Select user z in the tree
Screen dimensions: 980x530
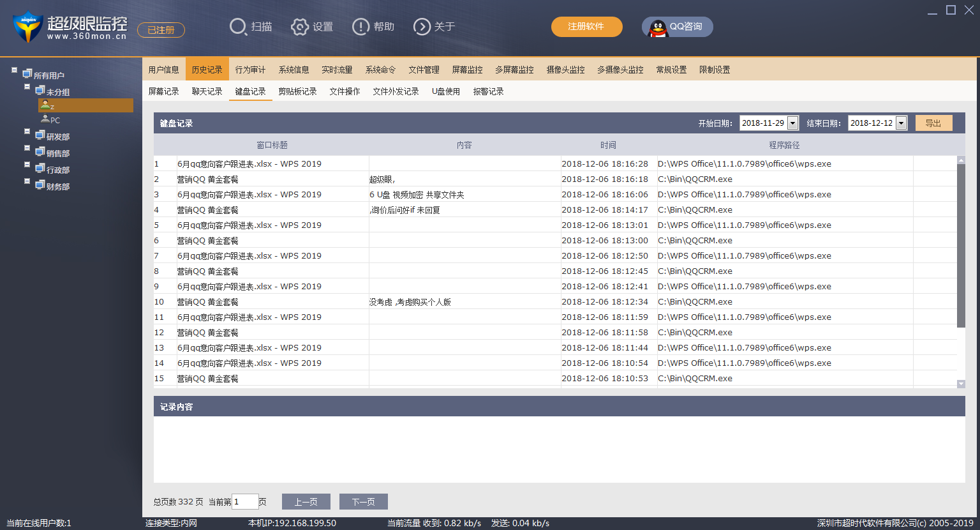(51, 106)
